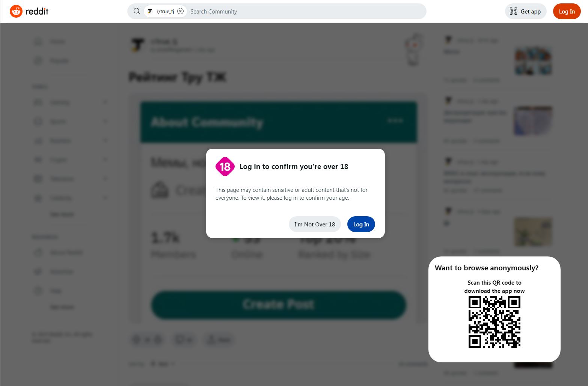Click the Help icon in the sidebar
588x386 pixels.
[x=38, y=290]
